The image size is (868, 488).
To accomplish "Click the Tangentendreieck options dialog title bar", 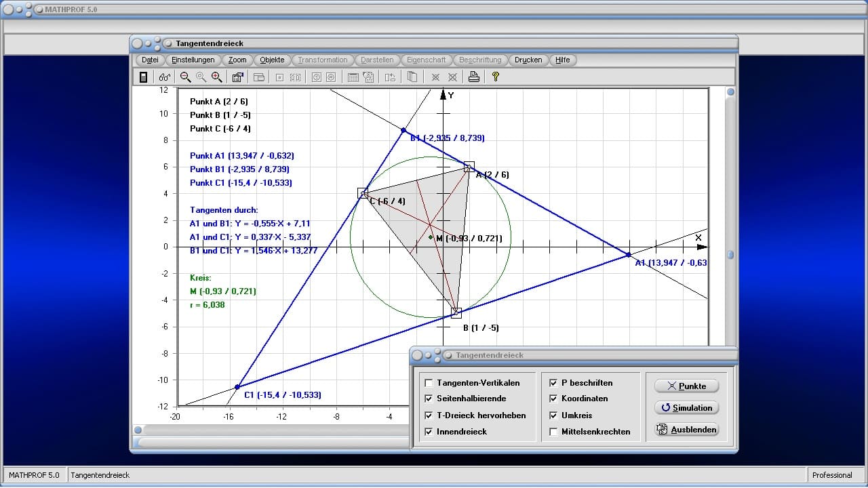I will (x=574, y=355).
